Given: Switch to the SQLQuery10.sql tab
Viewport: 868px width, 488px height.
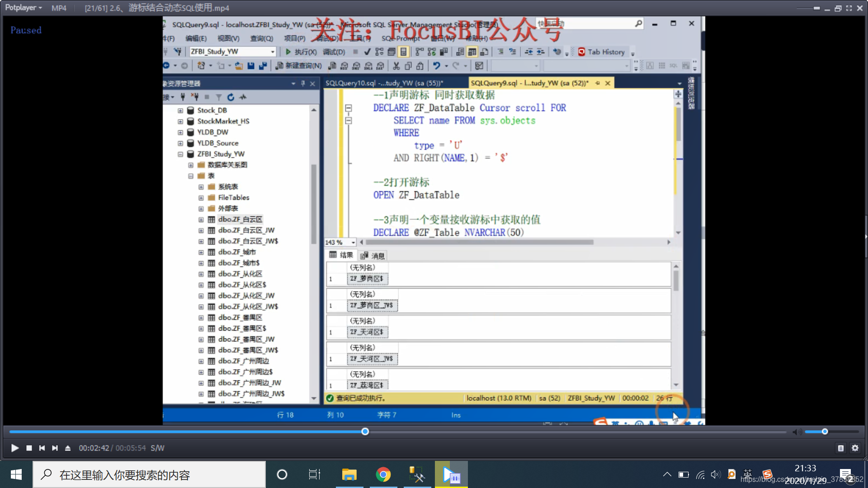Looking at the screenshot, I should 383,83.
